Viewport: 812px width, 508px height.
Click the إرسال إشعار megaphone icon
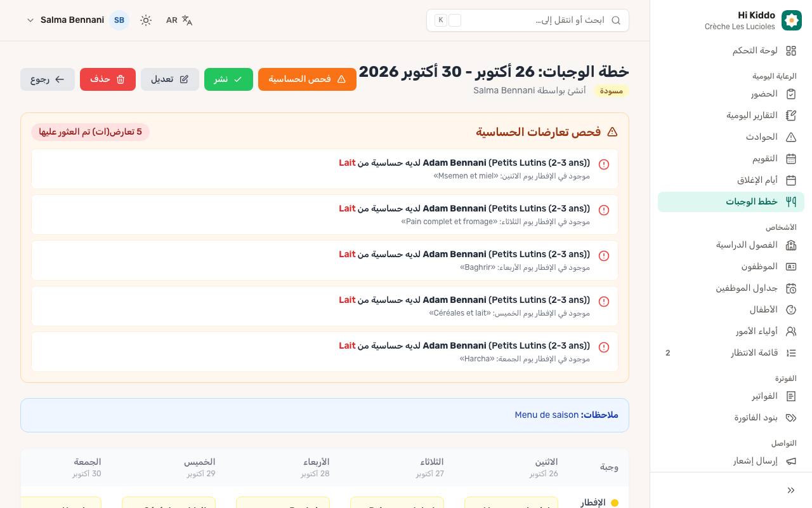[x=791, y=461]
